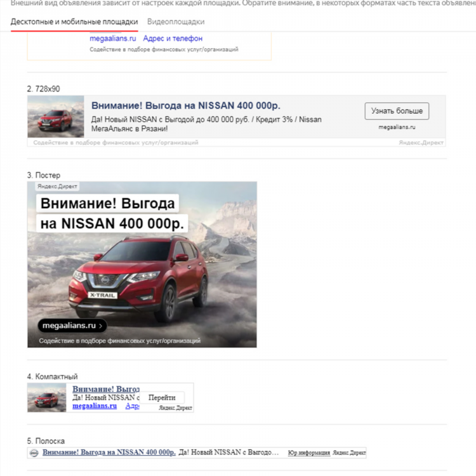
Task: Click the megaalians.ru pill button on the poster
Action: (72, 326)
